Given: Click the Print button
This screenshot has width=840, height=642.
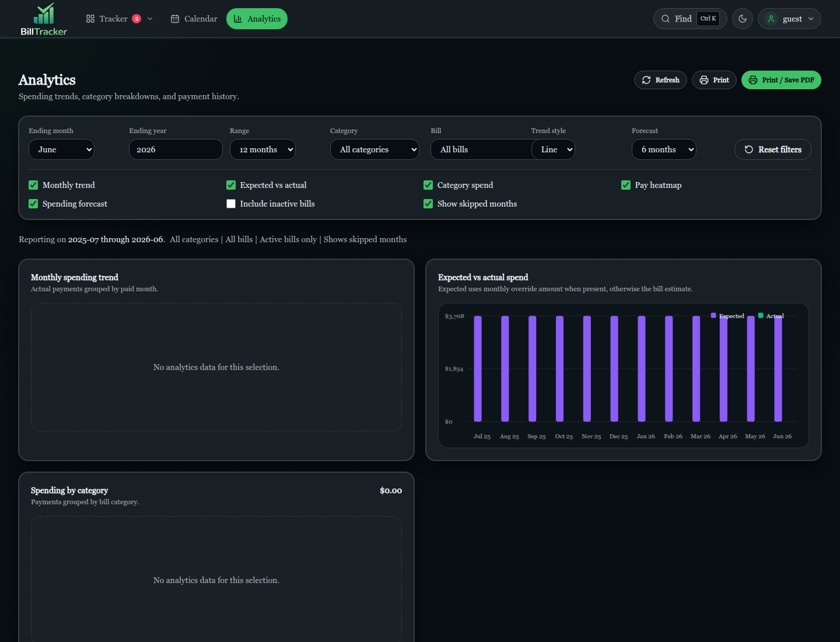Looking at the screenshot, I should [714, 80].
